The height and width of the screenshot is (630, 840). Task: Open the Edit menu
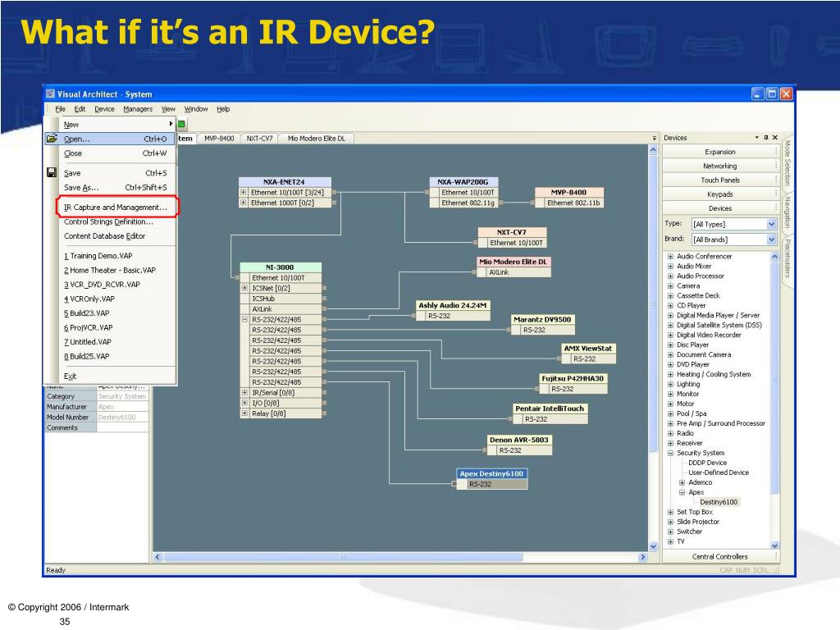pyautogui.click(x=80, y=109)
